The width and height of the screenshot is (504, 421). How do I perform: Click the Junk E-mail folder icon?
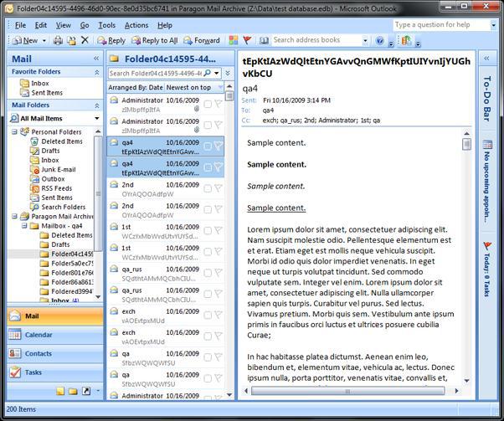point(34,170)
